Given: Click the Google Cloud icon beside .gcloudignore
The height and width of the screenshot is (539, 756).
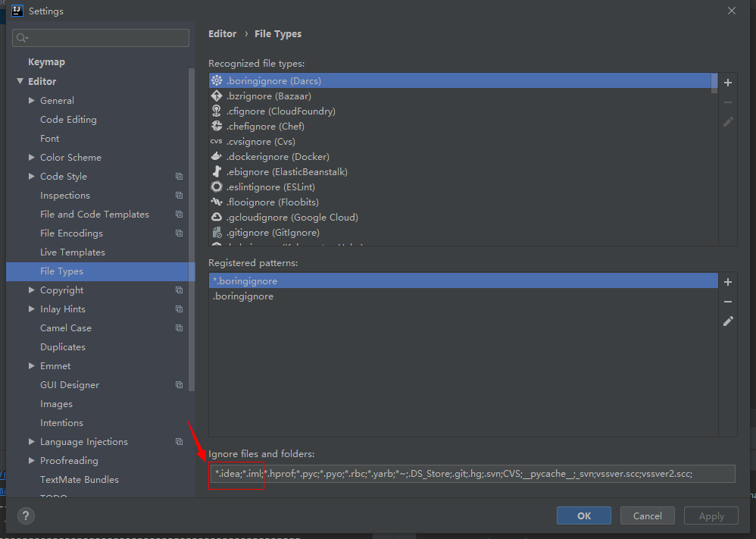Looking at the screenshot, I should click(x=217, y=217).
